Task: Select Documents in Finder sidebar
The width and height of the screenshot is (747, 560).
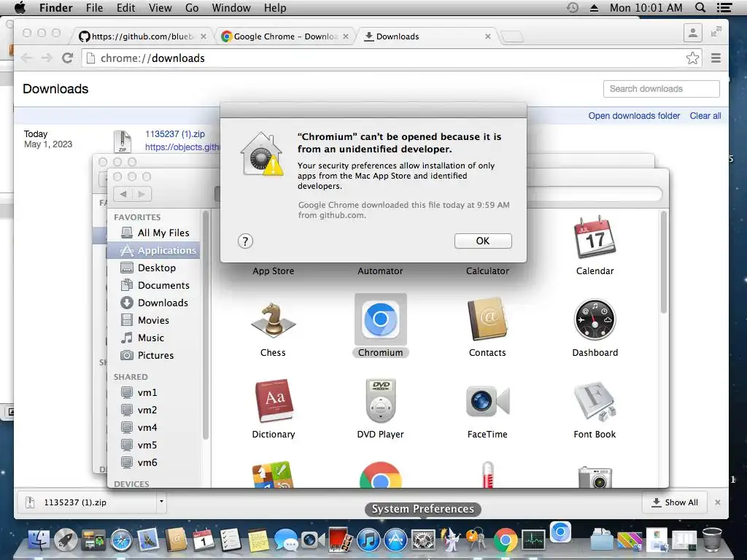Action: pyautogui.click(x=153, y=285)
